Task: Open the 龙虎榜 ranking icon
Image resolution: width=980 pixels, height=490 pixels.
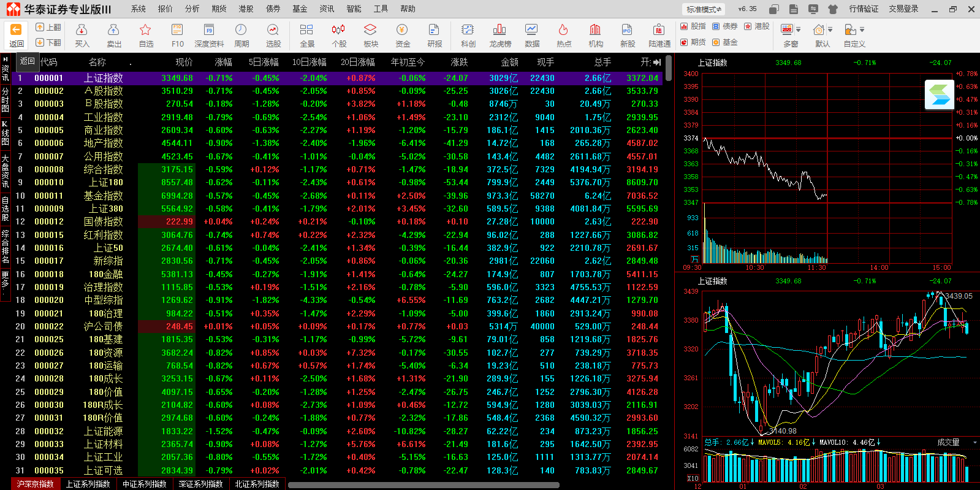Action: (499, 35)
